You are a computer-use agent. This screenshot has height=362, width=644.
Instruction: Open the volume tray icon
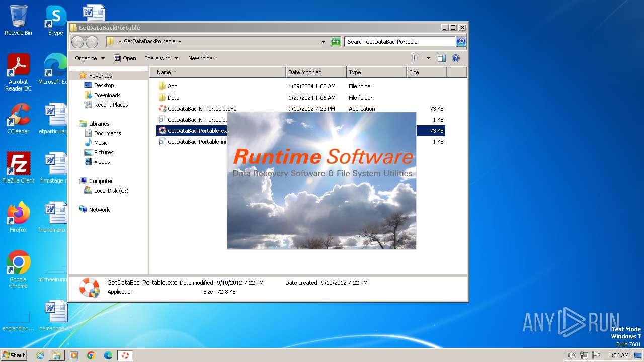572,355
